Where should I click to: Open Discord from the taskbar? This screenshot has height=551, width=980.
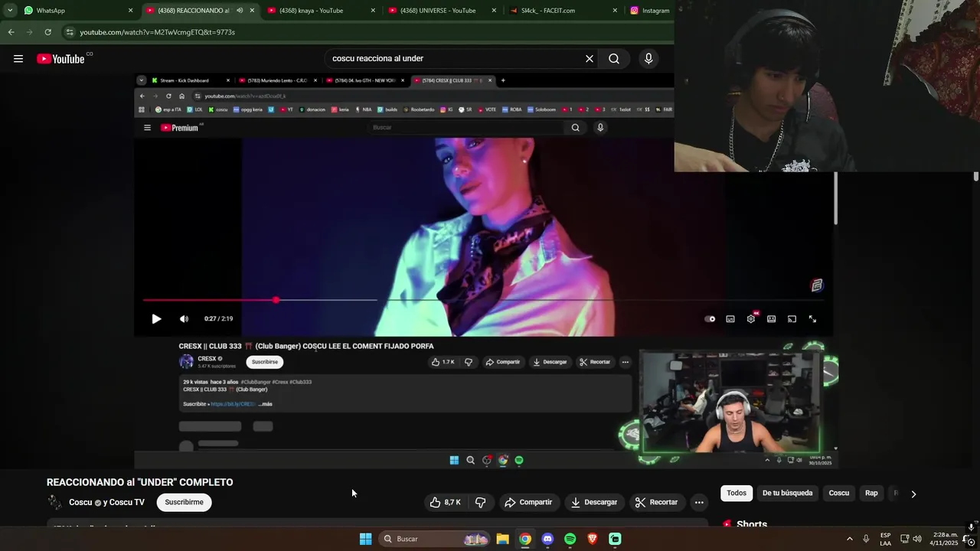coord(547,539)
